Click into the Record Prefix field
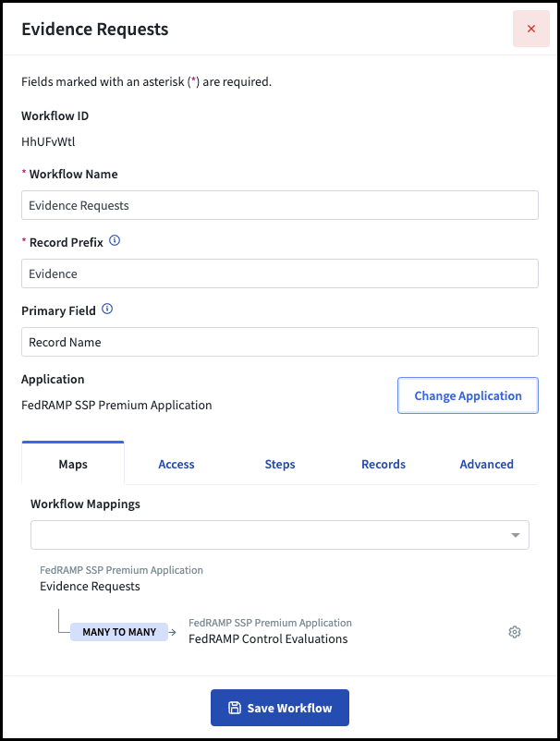The width and height of the screenshot is (560, 741). tap(280, 273)
